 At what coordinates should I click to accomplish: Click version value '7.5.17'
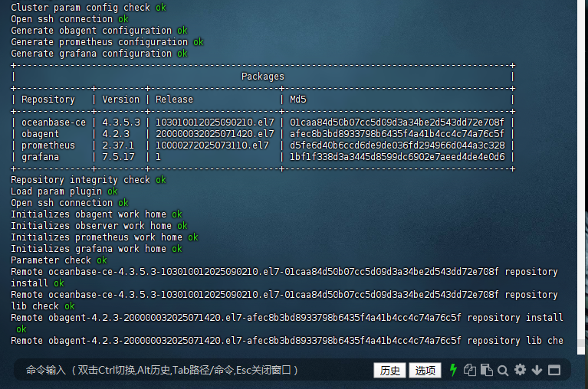click(118, 157)
